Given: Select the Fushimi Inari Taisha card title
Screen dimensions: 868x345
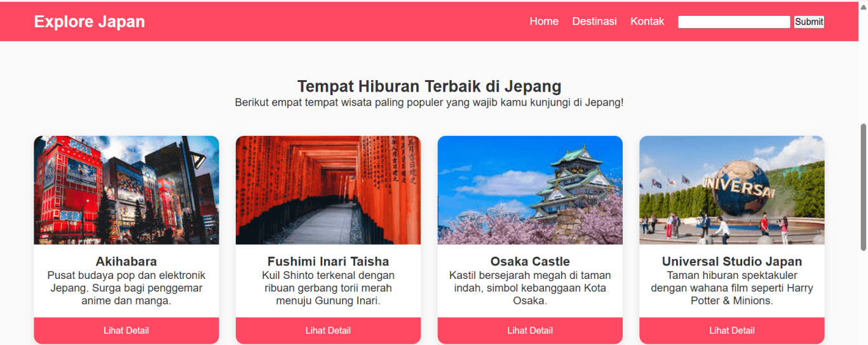Looking at the screenshot, I should pos(328,262).
